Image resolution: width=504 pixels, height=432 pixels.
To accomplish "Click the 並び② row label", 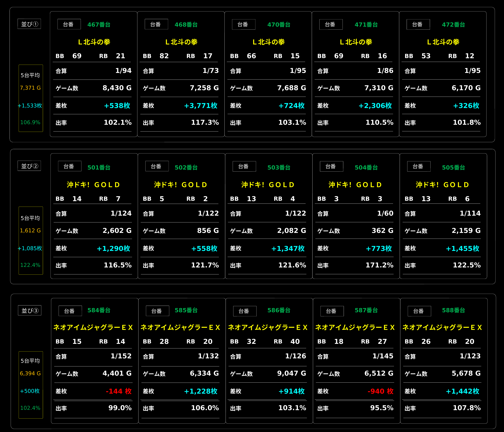I will point(29,166).
